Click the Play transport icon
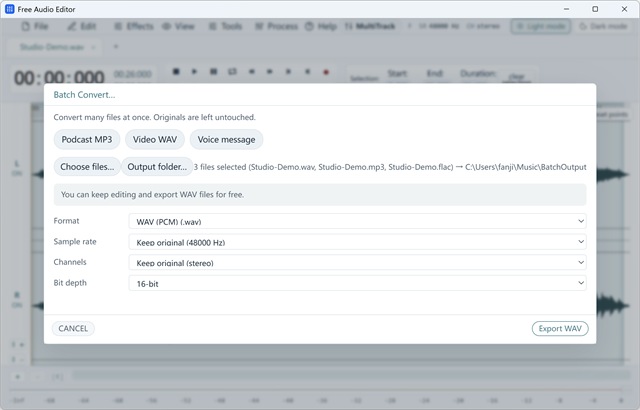The height and width of the screenshot is (410, 640). 194,71
